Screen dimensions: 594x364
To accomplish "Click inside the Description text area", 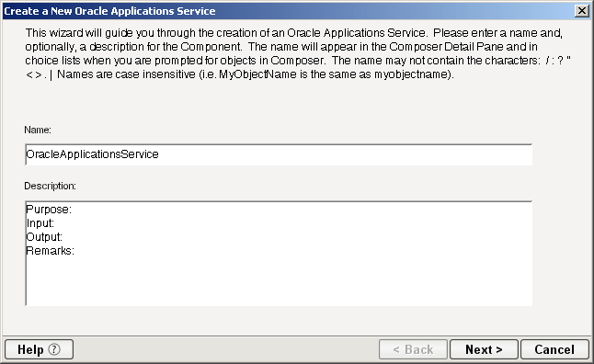I will click(279, 254).
